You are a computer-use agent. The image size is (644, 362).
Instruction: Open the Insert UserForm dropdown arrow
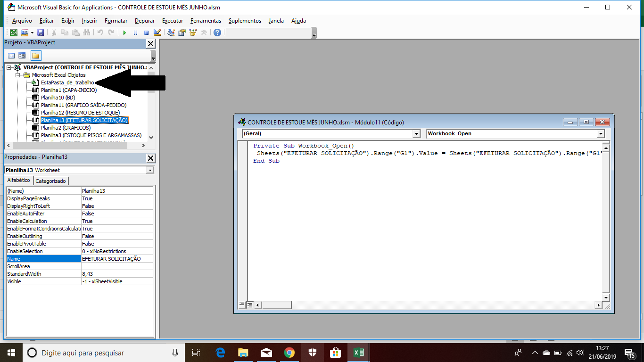32,33
